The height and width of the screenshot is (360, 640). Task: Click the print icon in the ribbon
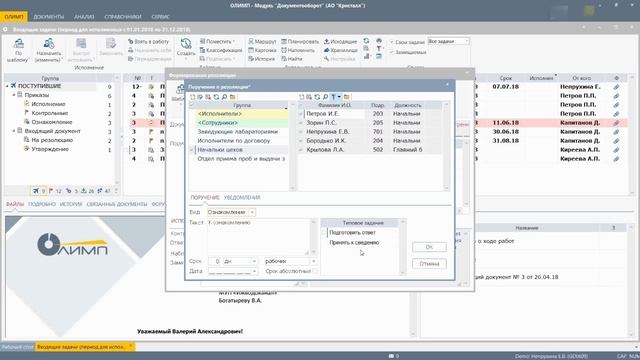[379, 41]
